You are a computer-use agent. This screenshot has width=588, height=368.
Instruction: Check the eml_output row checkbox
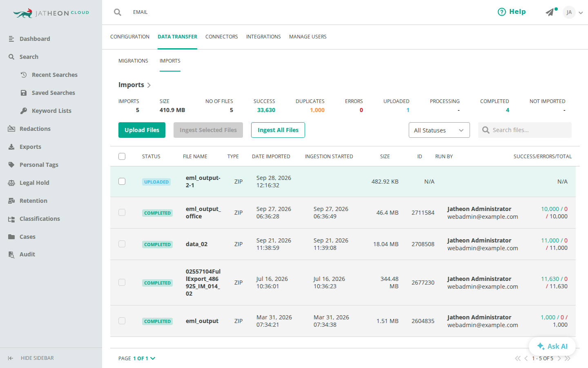tap(122, 321)
